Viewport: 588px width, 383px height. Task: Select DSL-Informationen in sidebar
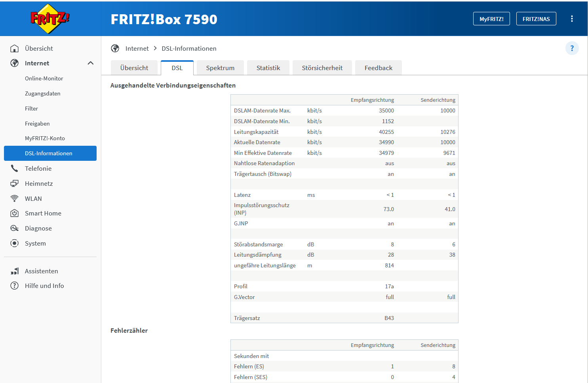[x=50, y=153]
